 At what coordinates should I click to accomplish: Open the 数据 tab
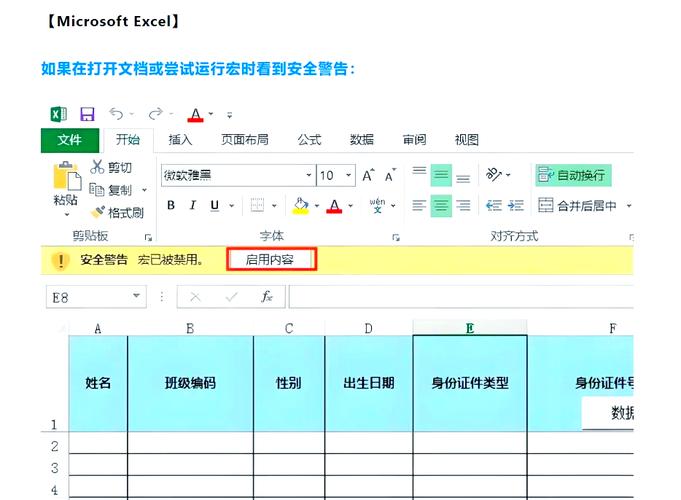point(362,139)
